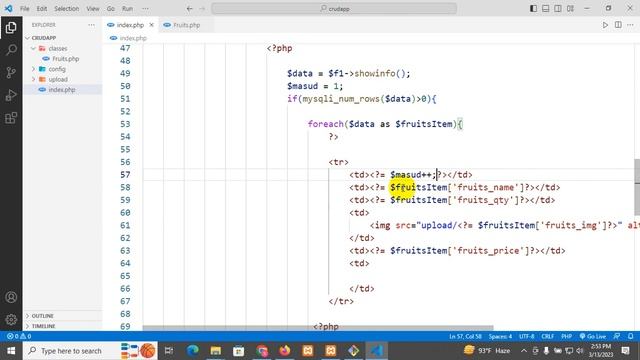640x360 pixels.
Task: Go forward with the navigation arrow
Action: (x=202, y=9)
